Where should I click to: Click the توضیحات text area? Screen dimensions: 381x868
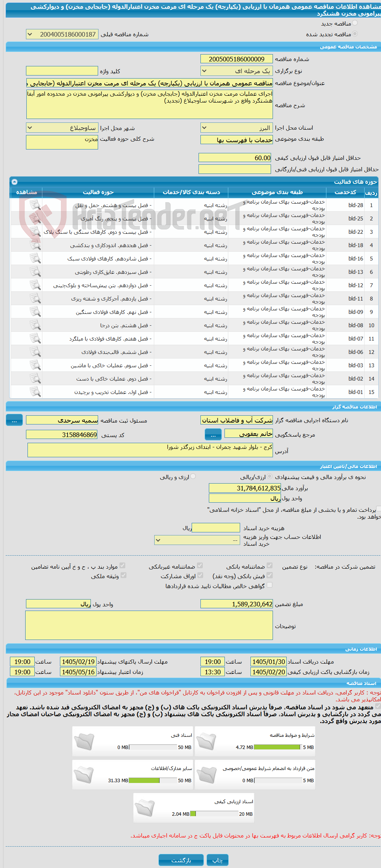149,625
